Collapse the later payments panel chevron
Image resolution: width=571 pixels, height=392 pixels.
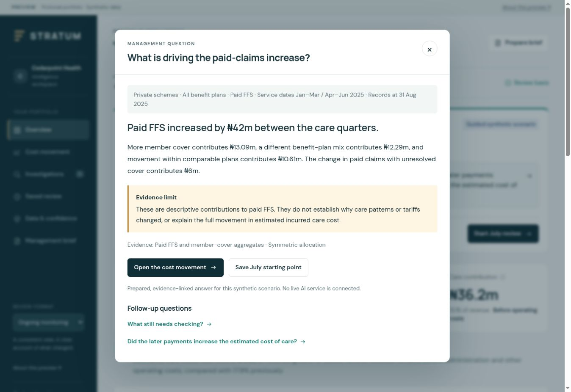[529, 176]
